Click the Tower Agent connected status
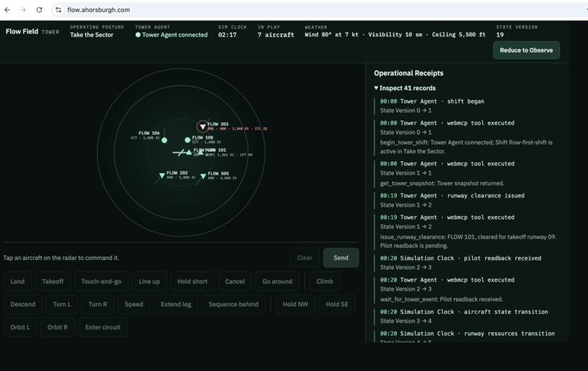This screenshot has height=371, width=588. point(171,35)
